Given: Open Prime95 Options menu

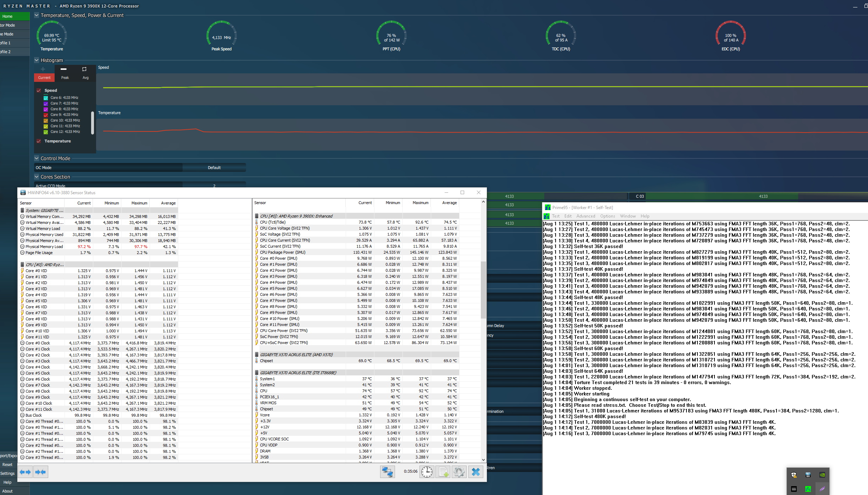Looking at the screenshot, I should 608,216.
